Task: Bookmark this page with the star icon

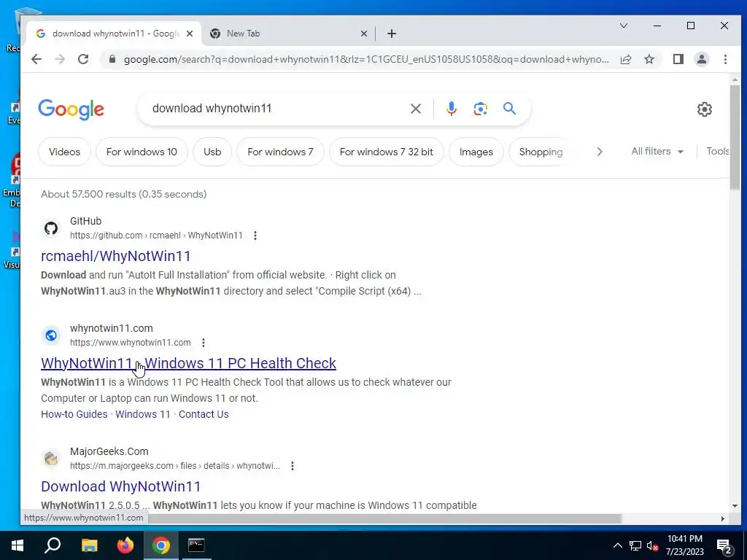Action: point(649,59)
